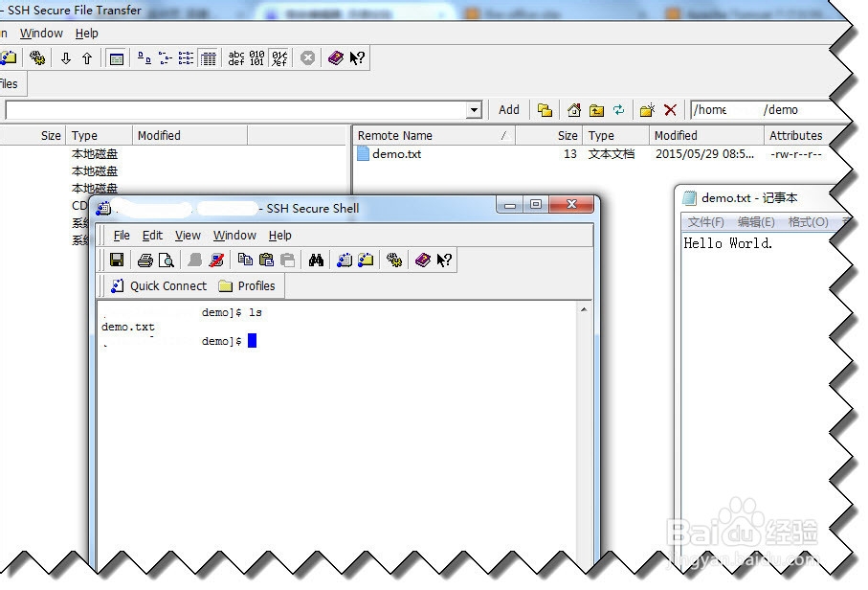
Task: Open File menu in SSH Secure Shell
Action: 122,236
